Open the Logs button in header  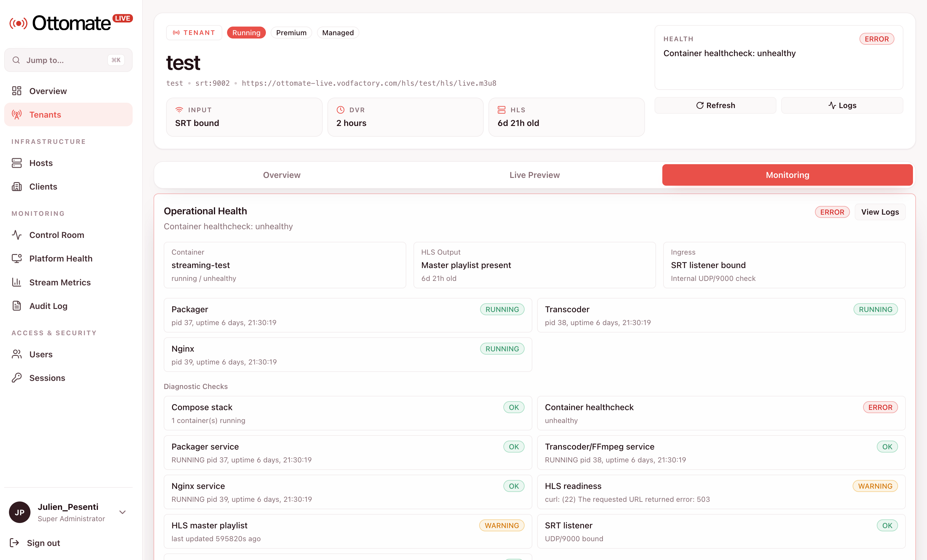click(x=842, y=106)
